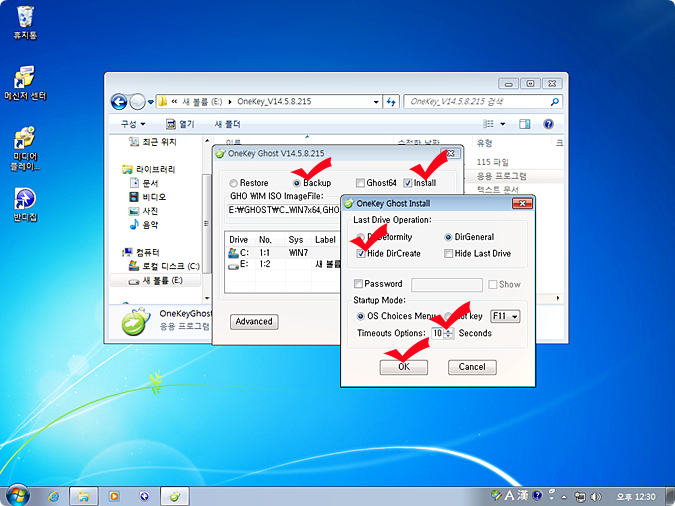Change the Explorer view mode icon
The height and width of the screenshot is (506, 675).
488,124
